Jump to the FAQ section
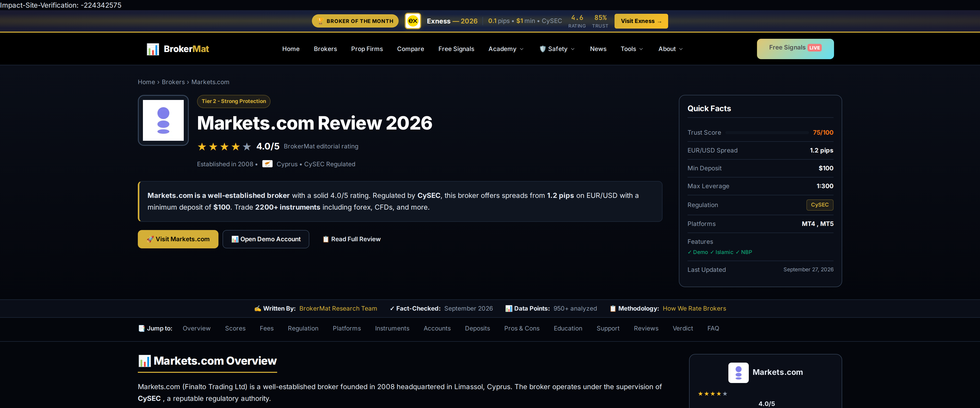The height and width of the screenshot is (408, 980). point(713,328)
